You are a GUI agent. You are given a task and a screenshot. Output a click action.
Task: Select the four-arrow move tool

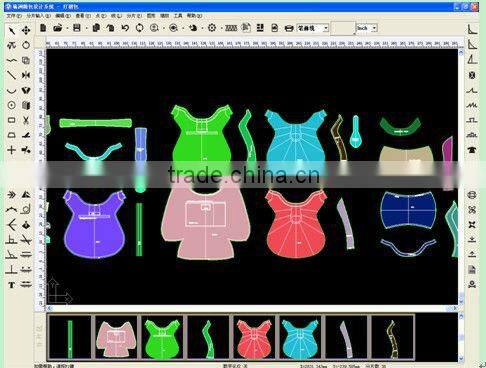tap(26, 31)
